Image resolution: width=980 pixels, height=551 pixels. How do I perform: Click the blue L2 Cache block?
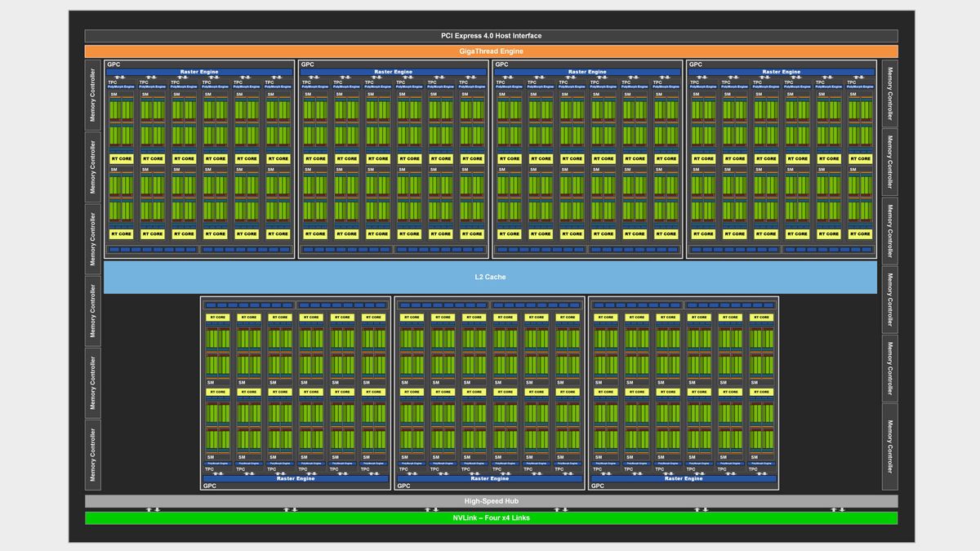(490, 277)
